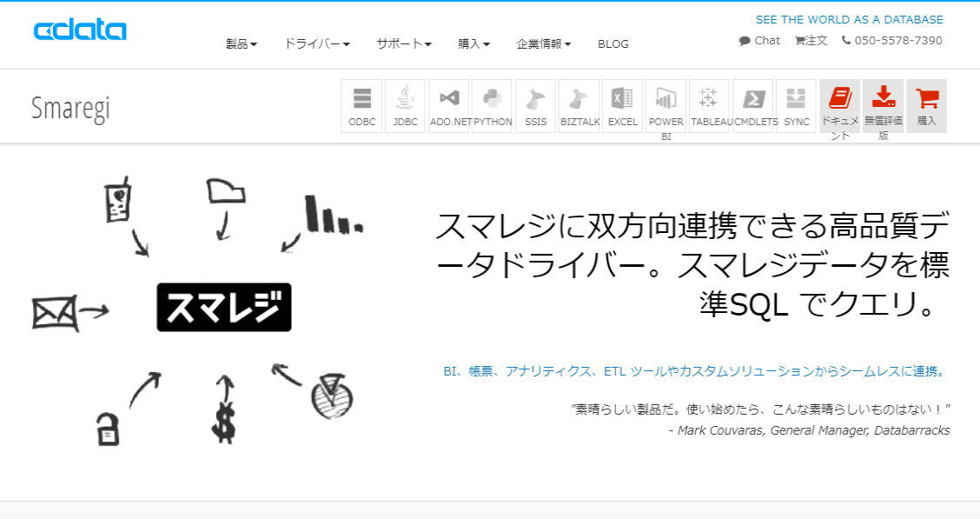Click the Chat speech bubble icon
Image resolution: width=980 pixels, height=519 pixels.
[x=745, y=41]
